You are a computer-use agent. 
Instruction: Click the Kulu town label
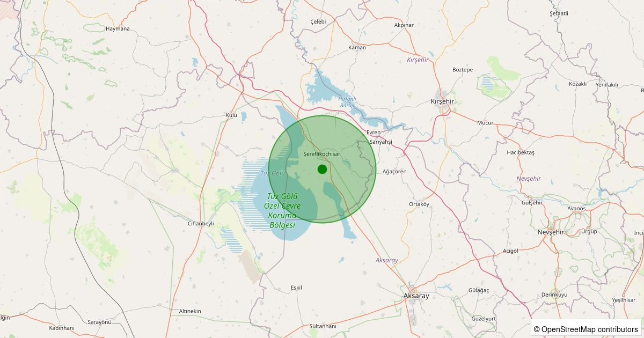coord(231,115)
